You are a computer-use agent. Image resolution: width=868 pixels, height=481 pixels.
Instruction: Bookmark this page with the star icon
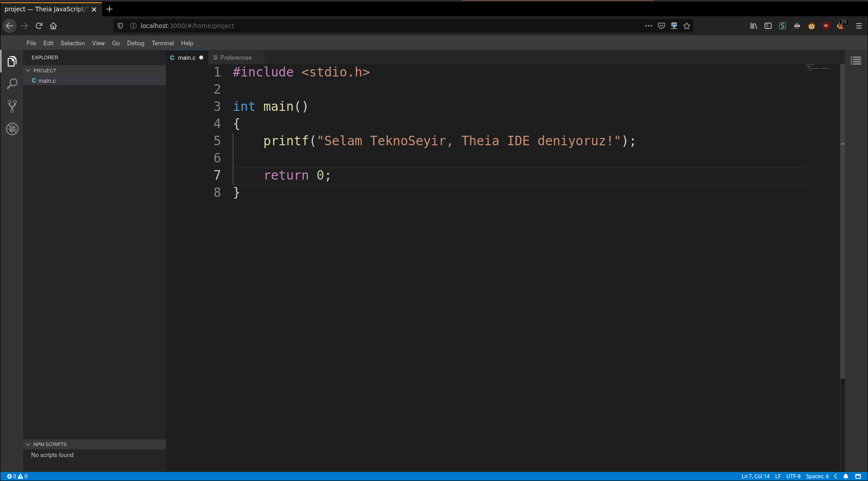coord(687,26)
